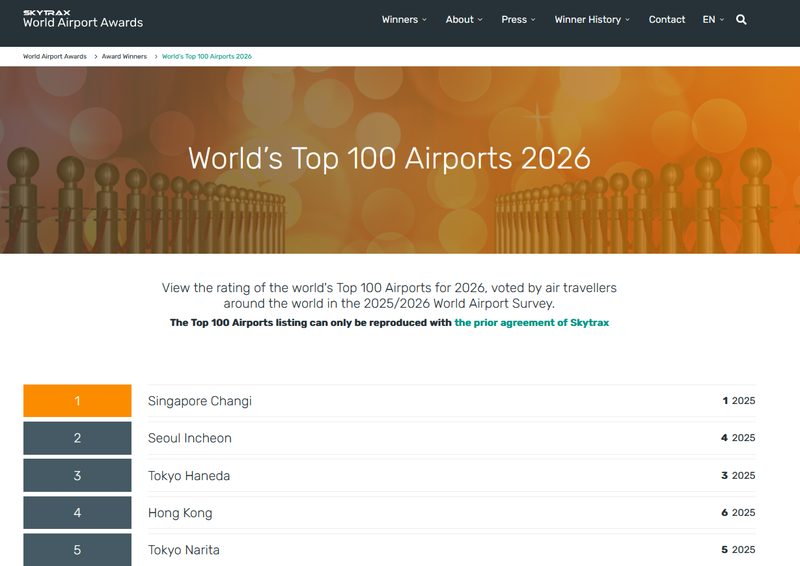This screenshot has width=800, height=566.
Task: Click the orange rank 1 badge
Action: pos(77,401)
